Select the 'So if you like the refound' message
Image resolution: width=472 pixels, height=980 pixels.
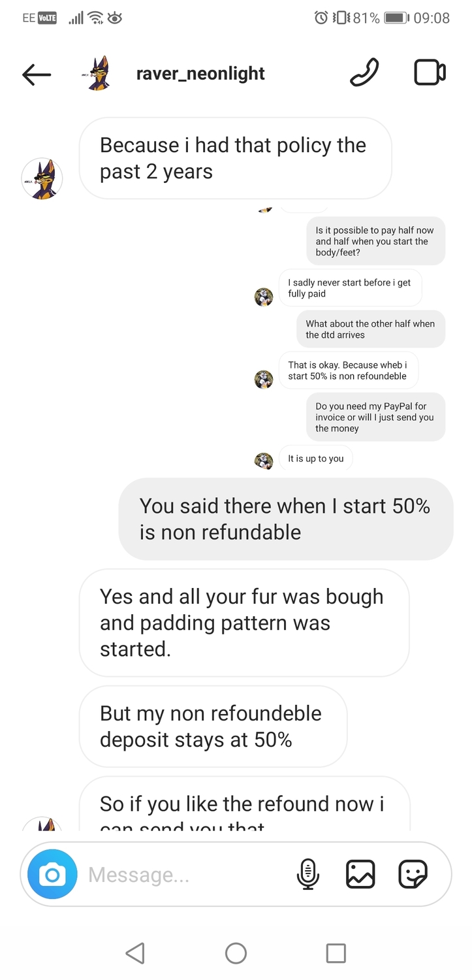[244, 804]
